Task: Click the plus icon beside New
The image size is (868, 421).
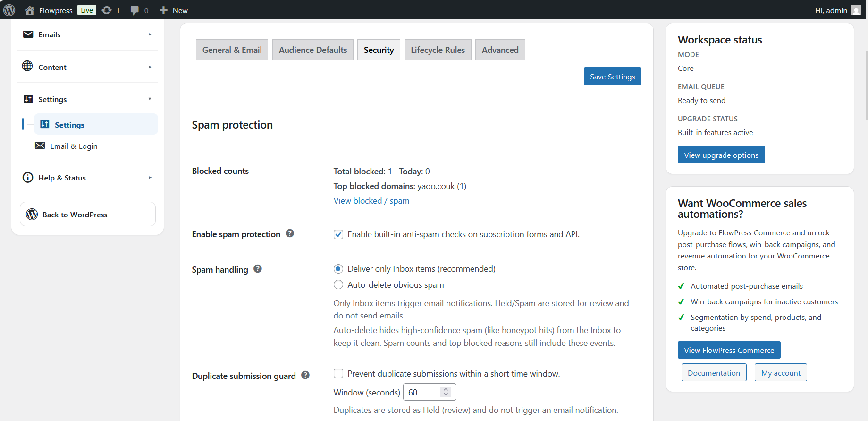Action: (x=163, y=10)
